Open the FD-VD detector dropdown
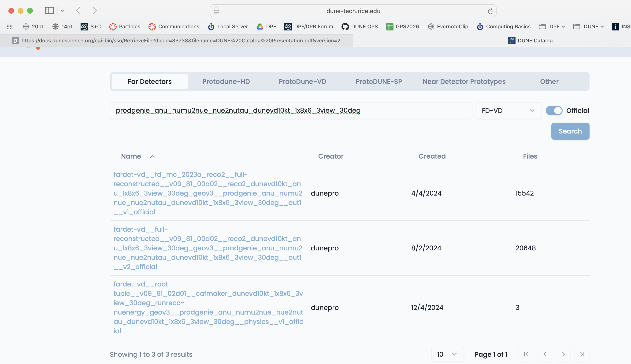 point(508,111)
